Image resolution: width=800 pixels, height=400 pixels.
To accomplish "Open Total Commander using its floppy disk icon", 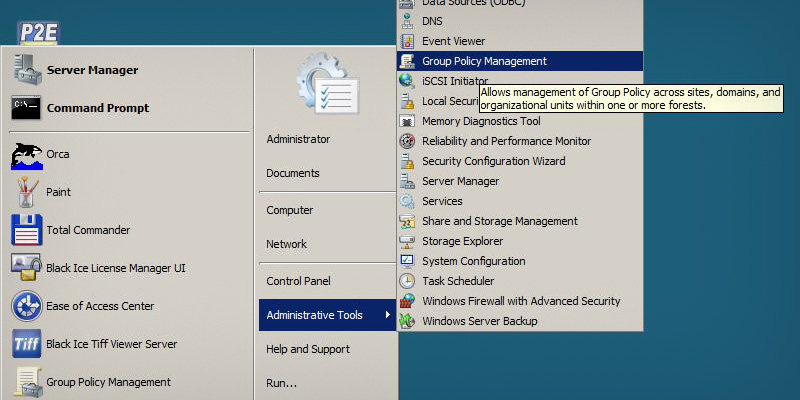I will click(26, 230).
